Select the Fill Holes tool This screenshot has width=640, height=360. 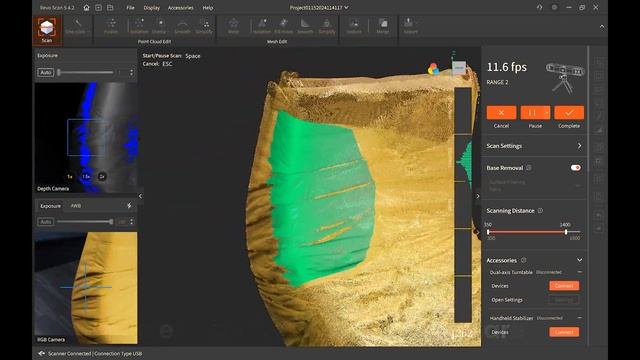[283, 27]
